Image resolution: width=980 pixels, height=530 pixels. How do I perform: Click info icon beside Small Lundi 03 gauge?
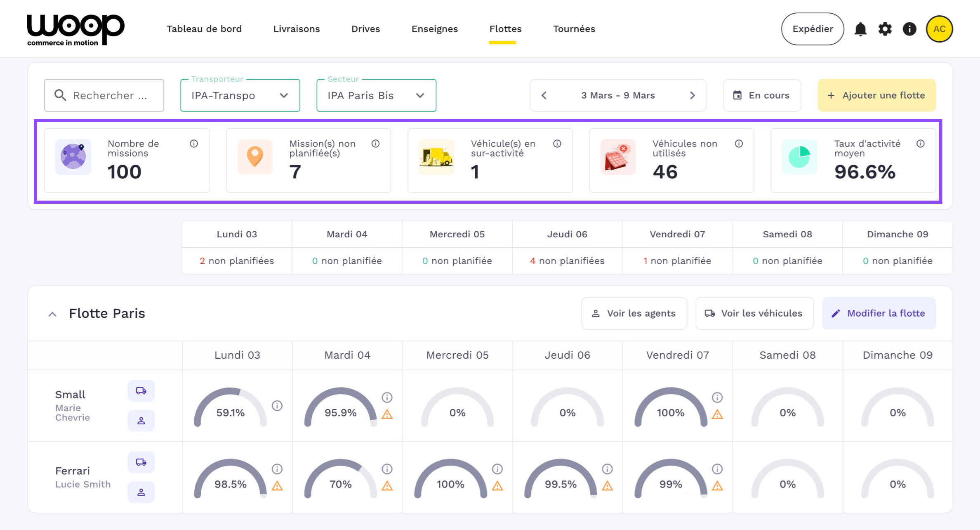(277, 406)
